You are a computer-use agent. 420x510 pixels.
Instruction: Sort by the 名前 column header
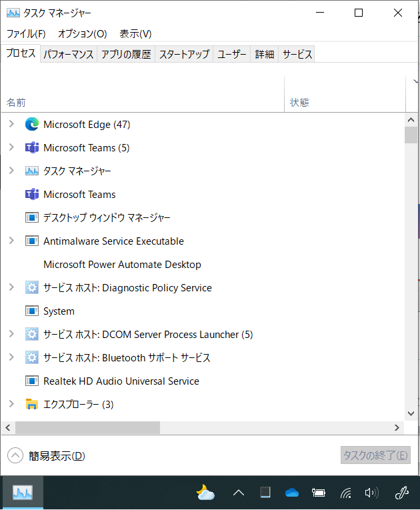(x=143, y=94)
